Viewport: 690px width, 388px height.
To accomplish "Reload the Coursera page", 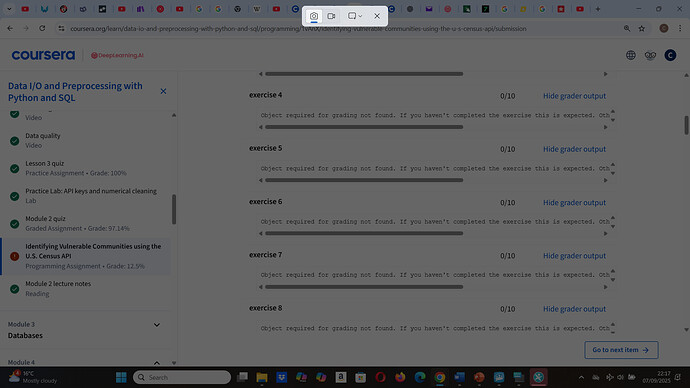I will tap(42, 28).
